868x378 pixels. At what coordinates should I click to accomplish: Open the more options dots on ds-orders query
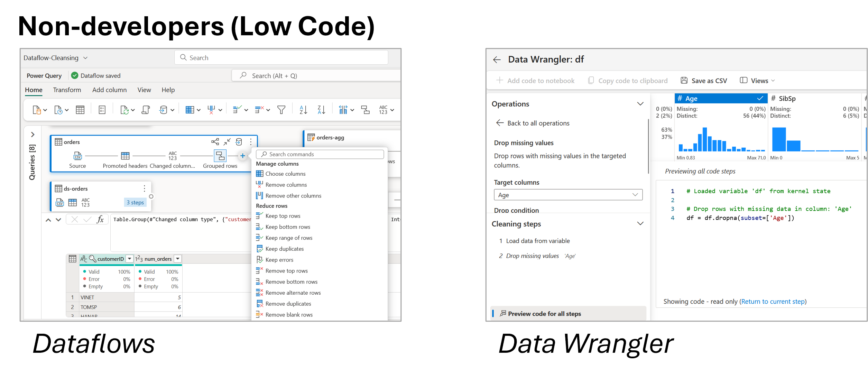coord(144,188)
